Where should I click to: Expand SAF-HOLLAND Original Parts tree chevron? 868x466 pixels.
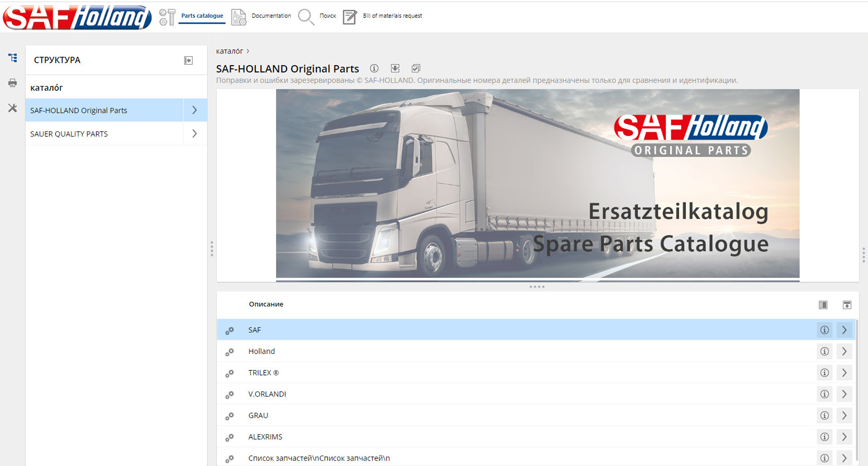194,110
